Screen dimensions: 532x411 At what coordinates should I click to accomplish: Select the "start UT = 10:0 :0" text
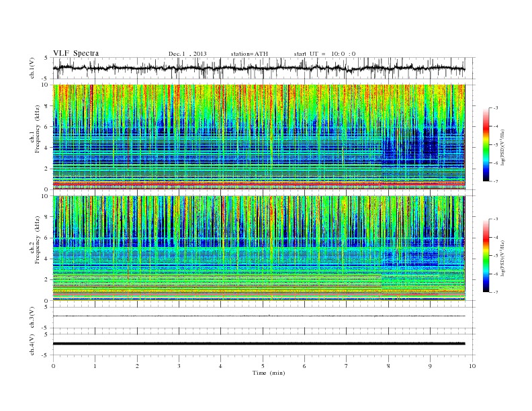click(324, 54)
